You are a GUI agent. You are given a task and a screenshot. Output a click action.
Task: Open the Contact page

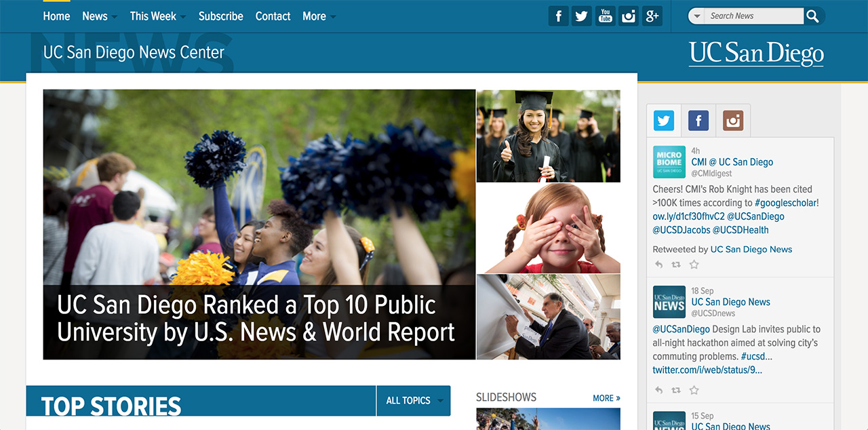pyautogui.click(x=273, y=16)
